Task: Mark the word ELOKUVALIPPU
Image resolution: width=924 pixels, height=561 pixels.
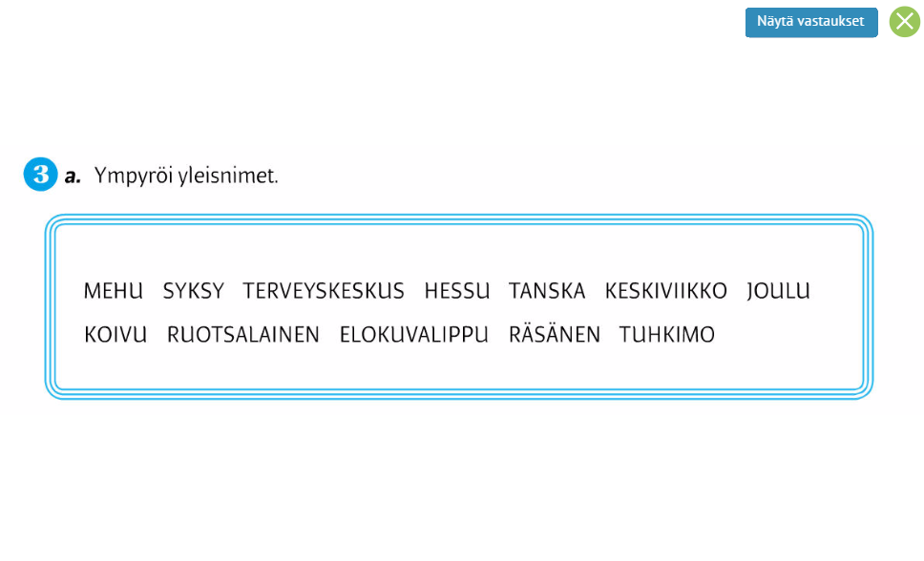Action: pos(413,335)
